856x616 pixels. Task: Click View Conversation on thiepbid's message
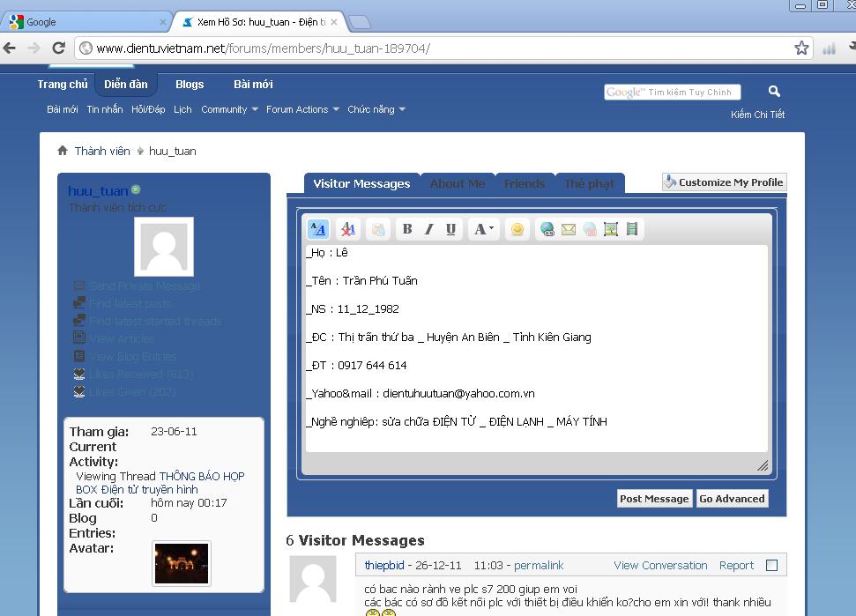[x=660, y=565]
